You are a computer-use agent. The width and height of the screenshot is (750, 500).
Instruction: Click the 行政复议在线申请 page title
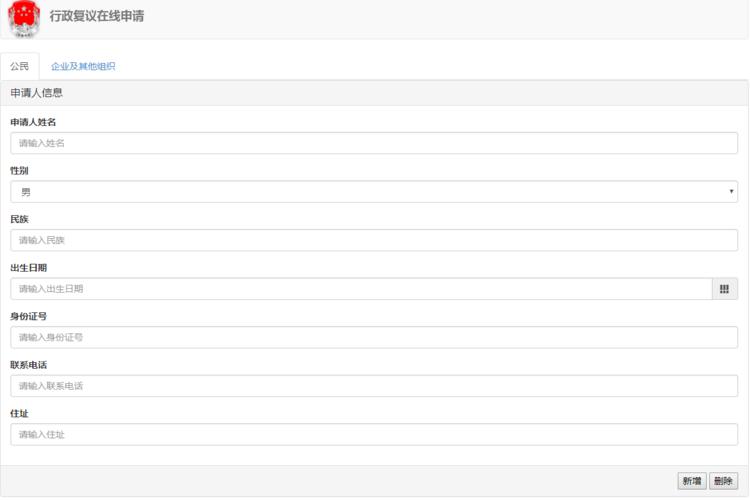click(97, 16)
